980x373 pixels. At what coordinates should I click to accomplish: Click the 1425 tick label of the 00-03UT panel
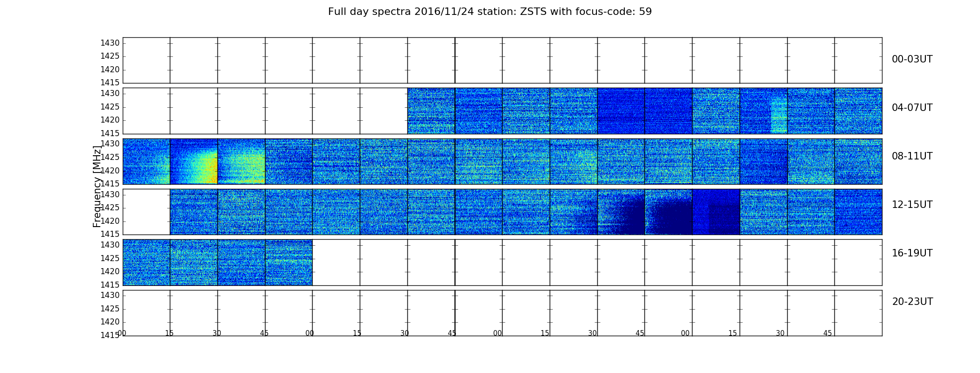tap(110, 56)
